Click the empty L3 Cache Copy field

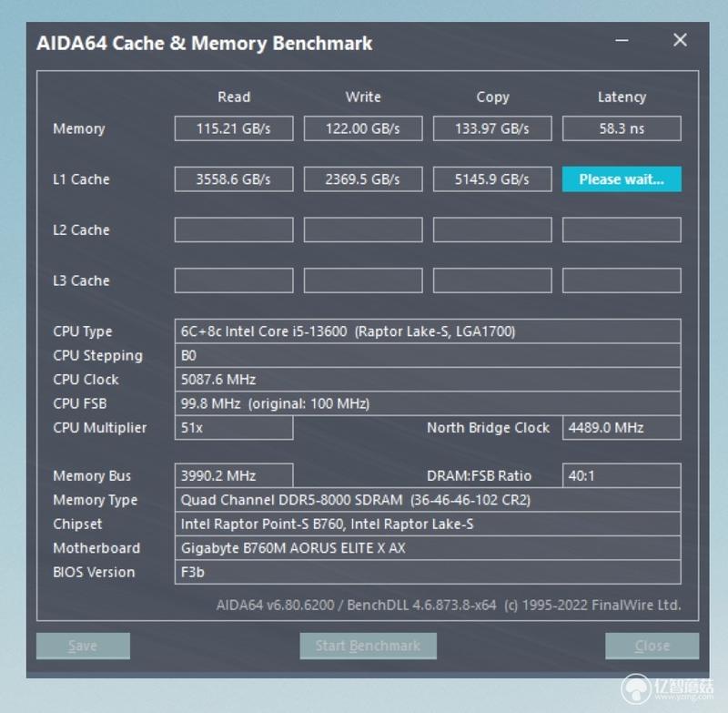click(x=492, y=280)
